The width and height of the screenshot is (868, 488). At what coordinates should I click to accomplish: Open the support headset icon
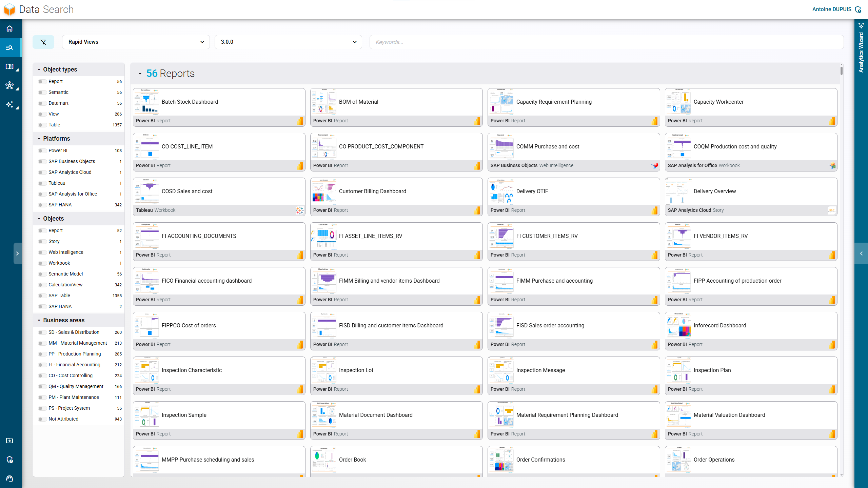pos(9,479)
